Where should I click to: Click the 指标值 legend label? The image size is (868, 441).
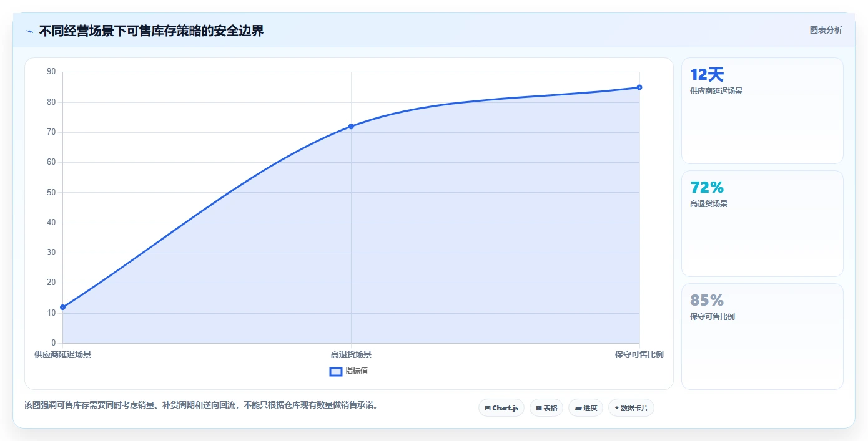click(357, 371)
